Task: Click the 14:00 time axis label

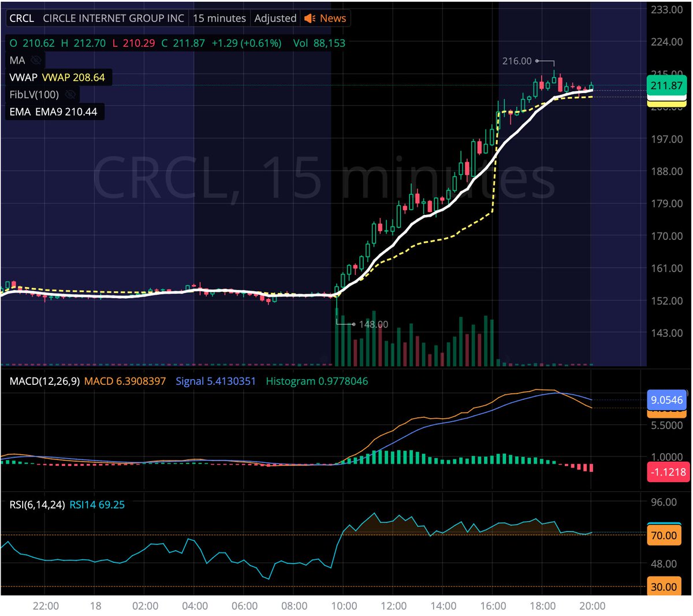Action: (443, 606)
